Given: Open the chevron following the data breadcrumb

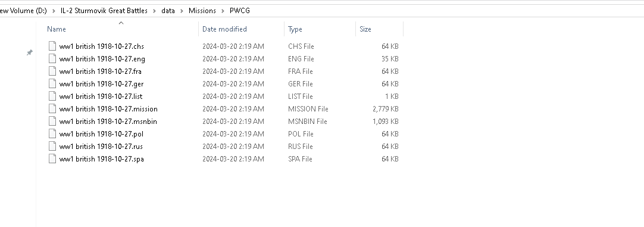Looking at the screenshot, I should pos(182,11).
